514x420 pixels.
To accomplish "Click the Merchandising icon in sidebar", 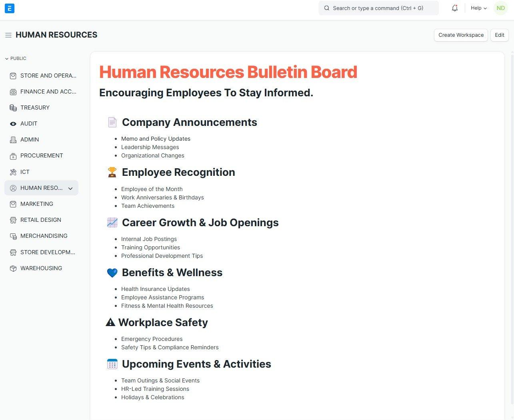I will click(13, 236).
